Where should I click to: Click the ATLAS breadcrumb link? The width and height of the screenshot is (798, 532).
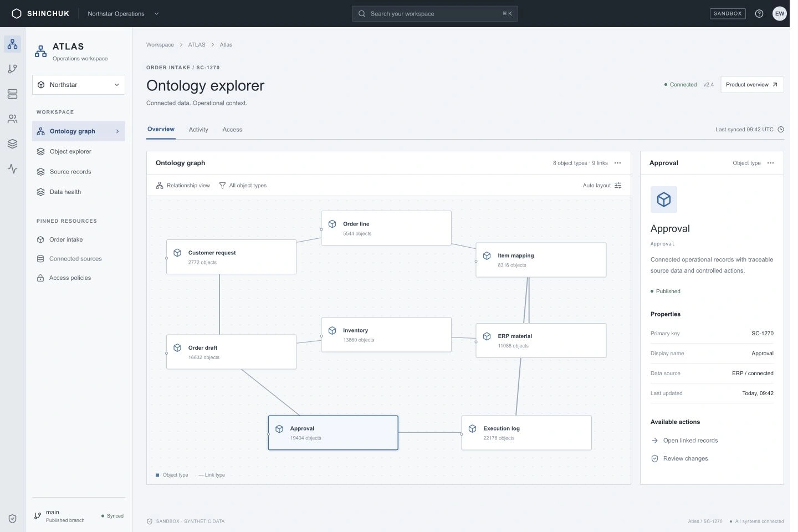197,45
